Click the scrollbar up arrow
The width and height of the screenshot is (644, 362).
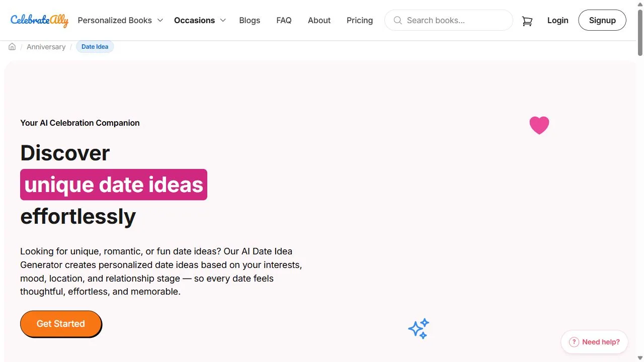coord(640,4)
